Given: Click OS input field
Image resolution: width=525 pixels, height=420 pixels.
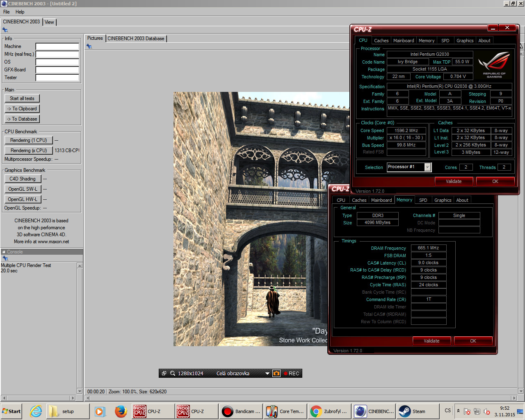Looking at the screenshot, I should coord(57,62).
